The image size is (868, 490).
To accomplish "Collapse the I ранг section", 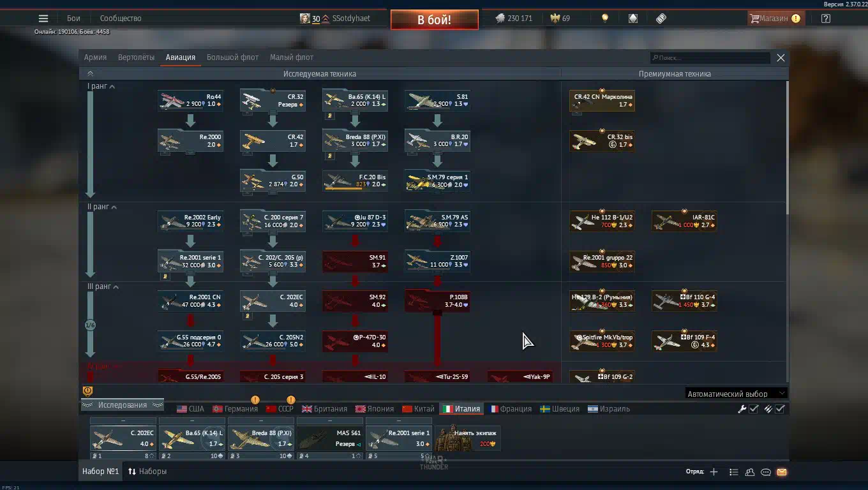I will (101, 86).
